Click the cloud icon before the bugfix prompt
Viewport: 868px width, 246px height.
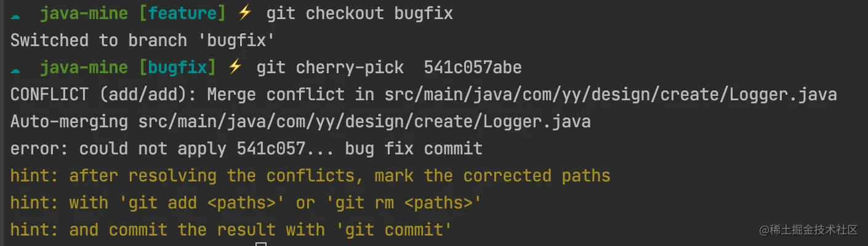[15, 68]
